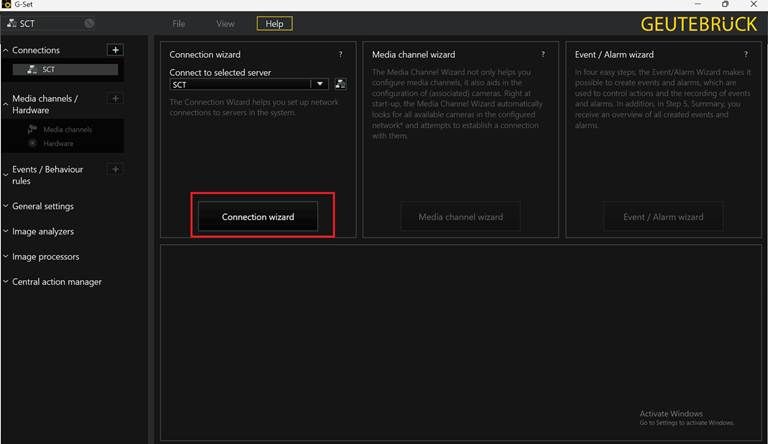Screen dimensions: 768x444
Task: Select Hardware under Media channels
Action: coord(58,144)
